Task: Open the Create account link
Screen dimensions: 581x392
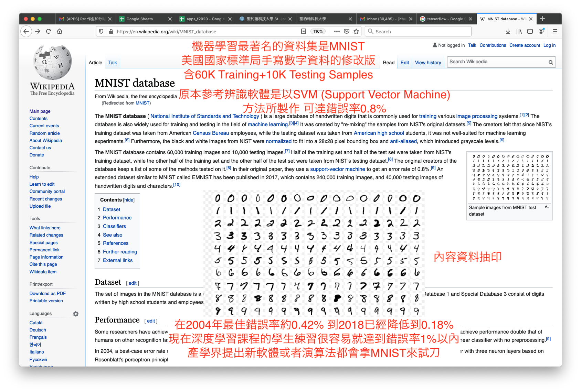Action: pyautogui.click(x=525, y=45)
